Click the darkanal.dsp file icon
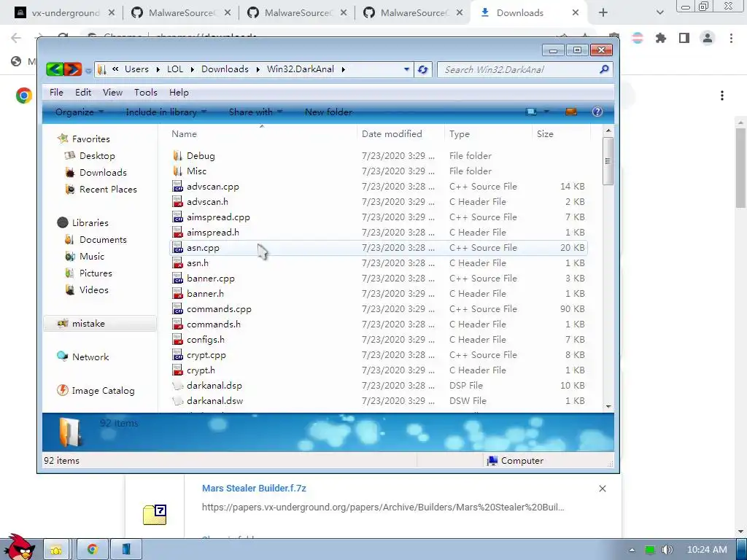This screenshot has height=560, width=747. (178, 385)
